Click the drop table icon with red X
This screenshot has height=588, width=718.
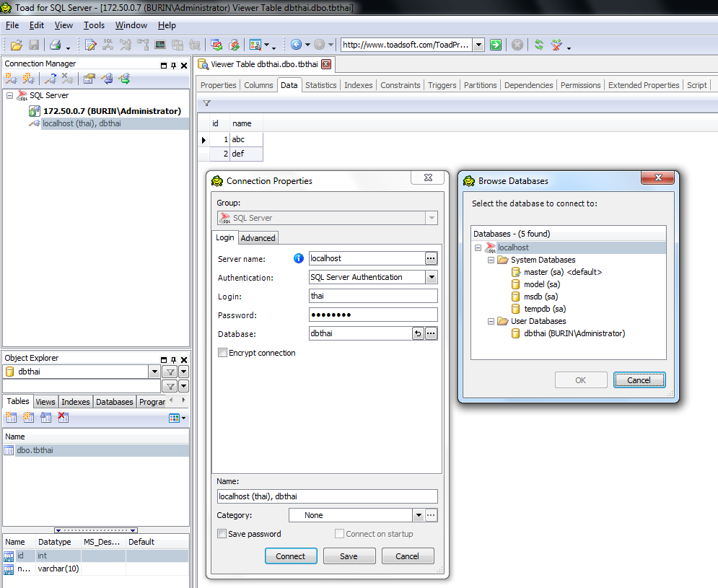pos(63,418)
